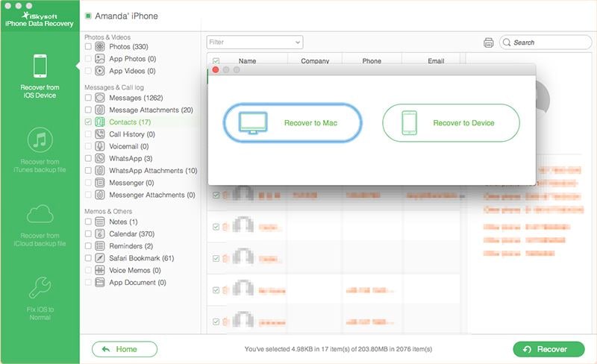Check the Messages (1262) checkbox

(88, 98)
